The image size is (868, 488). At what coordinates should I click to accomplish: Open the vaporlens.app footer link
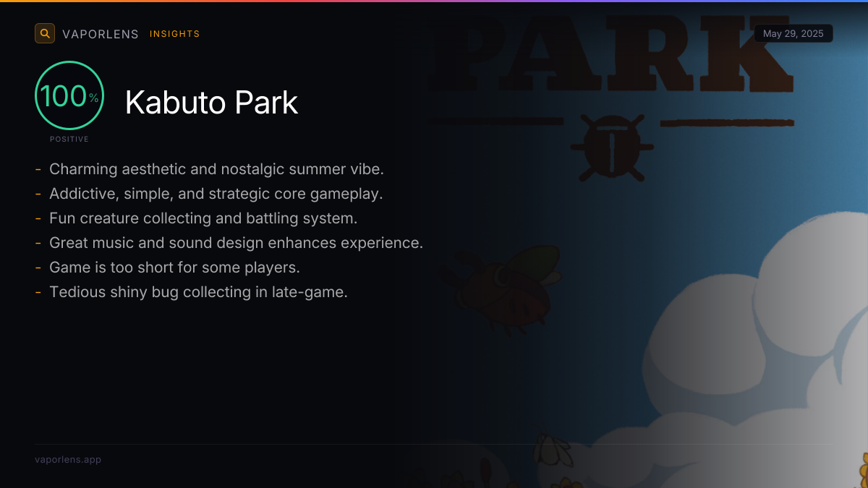coord(68,460)
